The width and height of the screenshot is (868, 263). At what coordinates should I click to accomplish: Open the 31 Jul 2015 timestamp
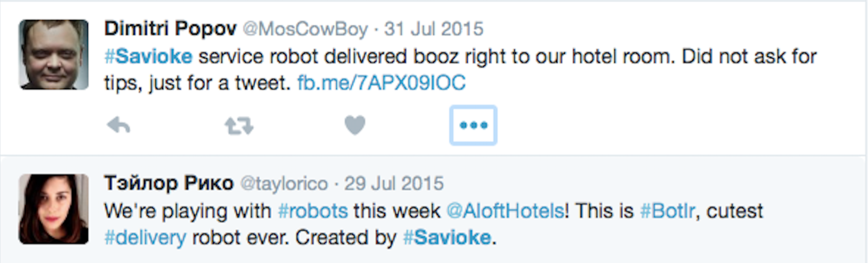[x=433, y=29]
